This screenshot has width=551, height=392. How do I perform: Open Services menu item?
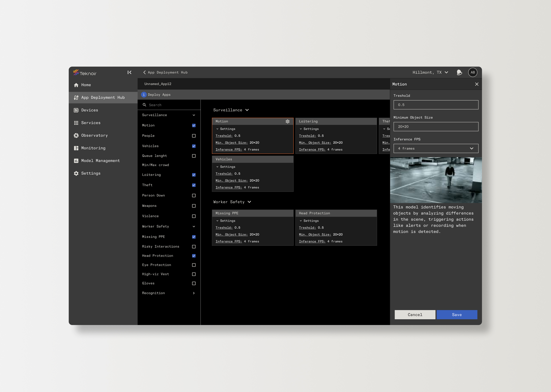tap(103, 123)
